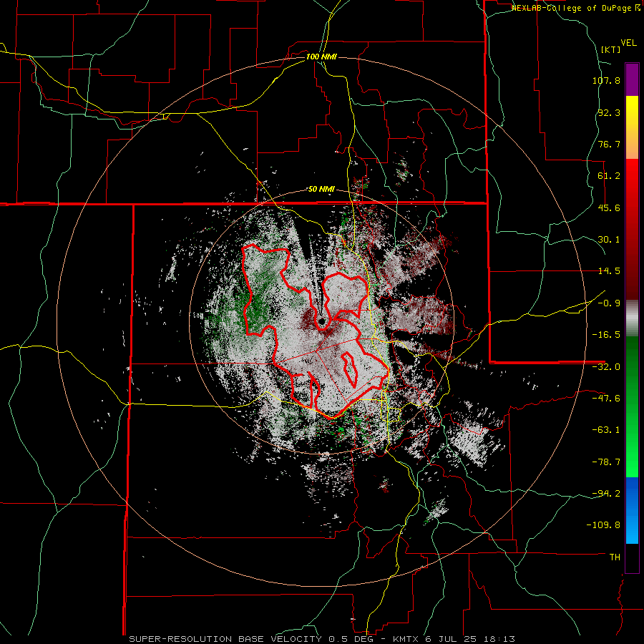Click the 30.1 velocity scale value
644x644 pixels.
[x=609, y=240]
